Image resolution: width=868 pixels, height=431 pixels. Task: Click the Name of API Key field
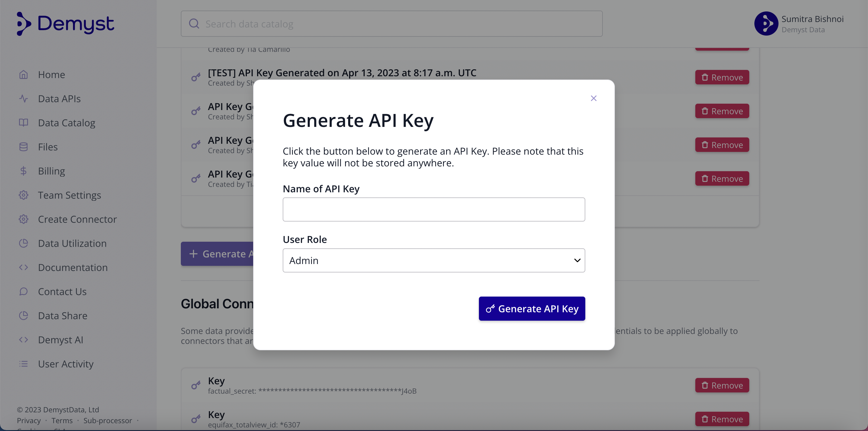tap(434, 209)
